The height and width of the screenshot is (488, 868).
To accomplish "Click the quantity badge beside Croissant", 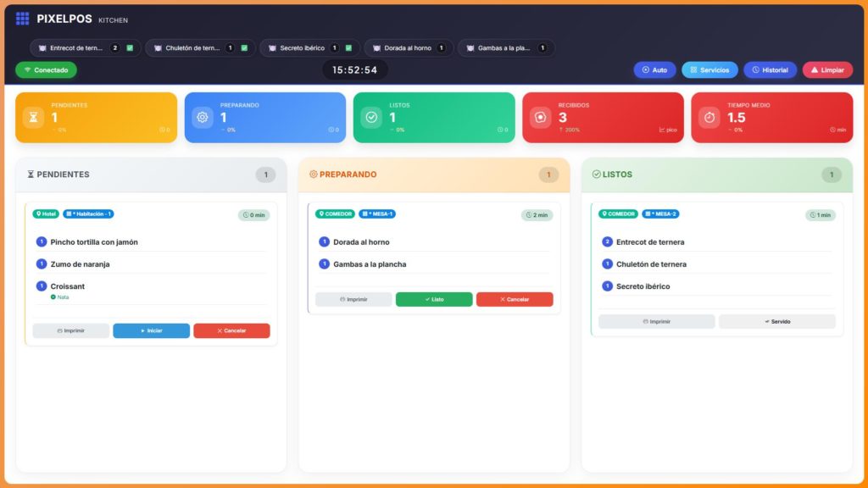I will click(42, 286).
